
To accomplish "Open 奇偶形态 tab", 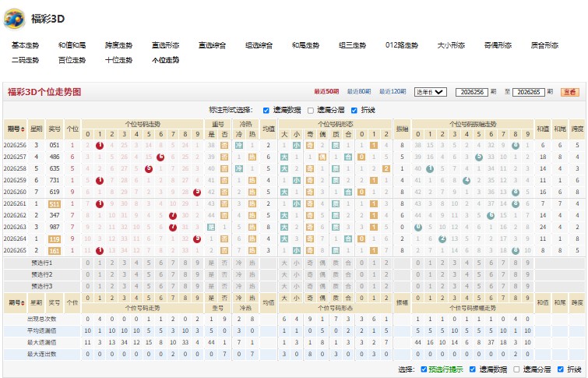I will pyautogui.click(x=498, y=45).
